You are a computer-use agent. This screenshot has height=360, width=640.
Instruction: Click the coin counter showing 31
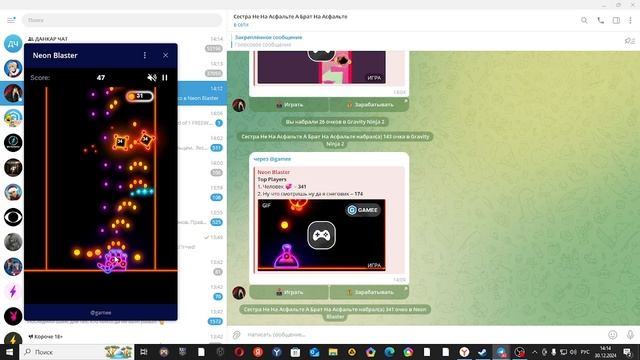pyautogui.click(x=140, y=96)
